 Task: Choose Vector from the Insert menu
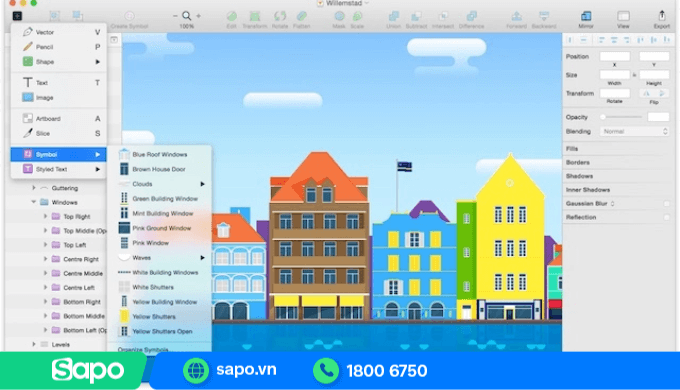pyautogui.click(x=59, y=32)
